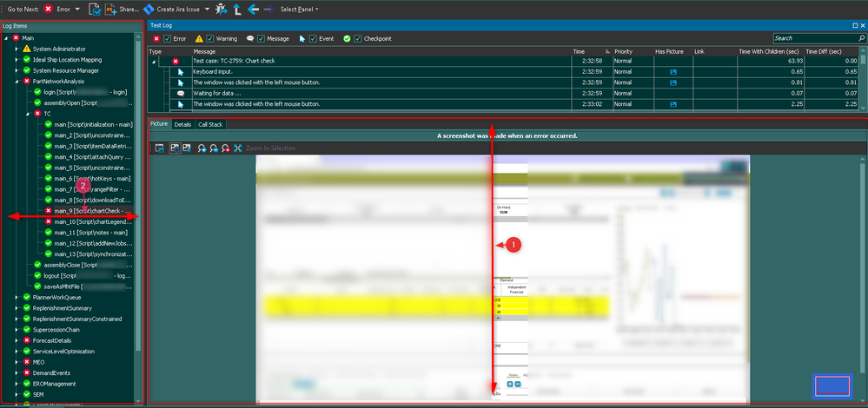Expand the PlannerWorkQueue tree node
The width and height of the screenshot is (868, 408).
pyautogui.click(x=17, y=298)
